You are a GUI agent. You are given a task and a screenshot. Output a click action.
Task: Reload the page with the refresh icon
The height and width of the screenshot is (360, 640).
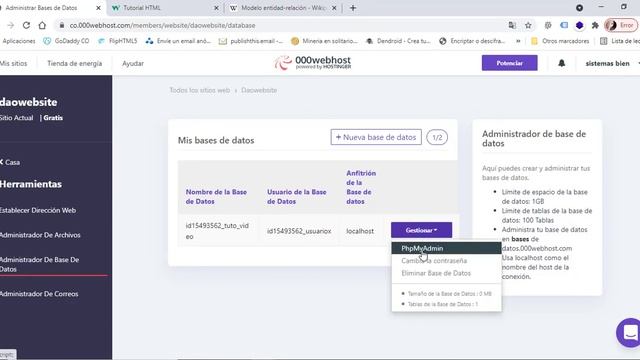26,25
